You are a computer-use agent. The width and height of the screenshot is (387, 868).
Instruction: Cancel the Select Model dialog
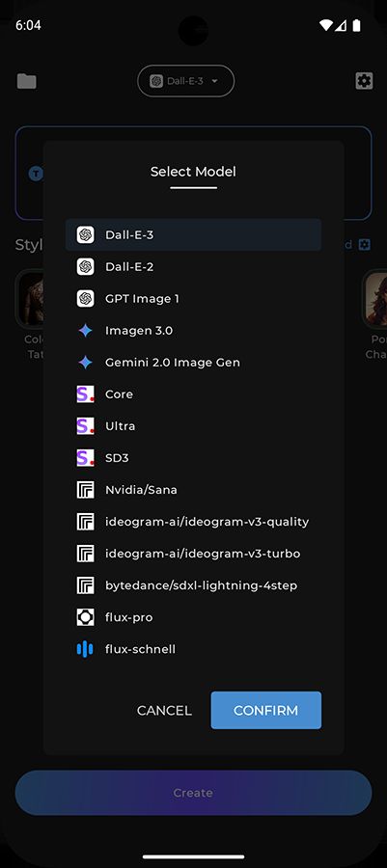point(164,711)
